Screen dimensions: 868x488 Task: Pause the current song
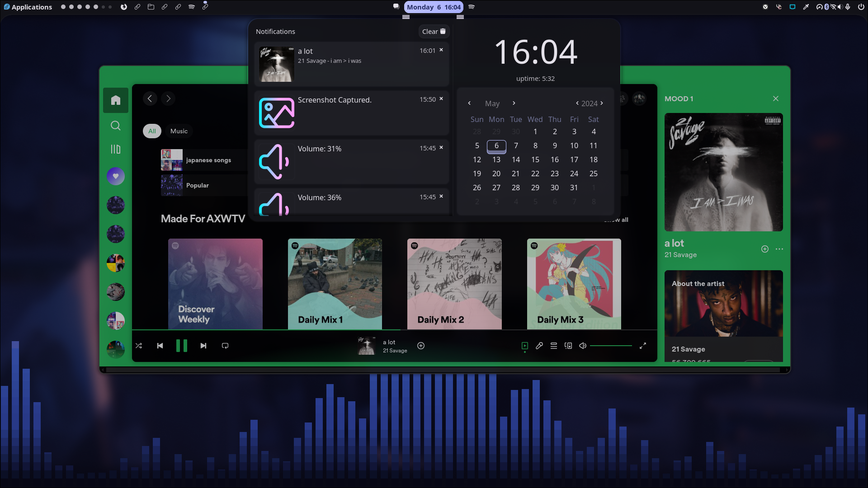click(x=182, y=346)
